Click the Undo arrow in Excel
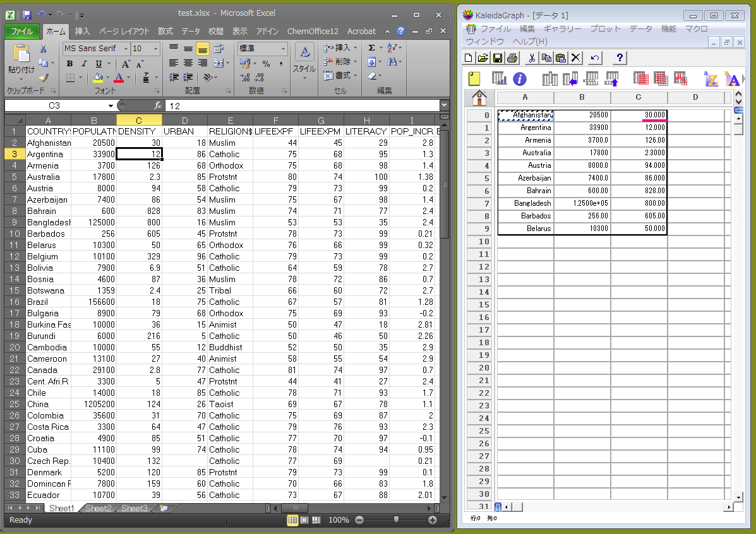The height and width of the screenshot is (534, 756). [41, 15]
